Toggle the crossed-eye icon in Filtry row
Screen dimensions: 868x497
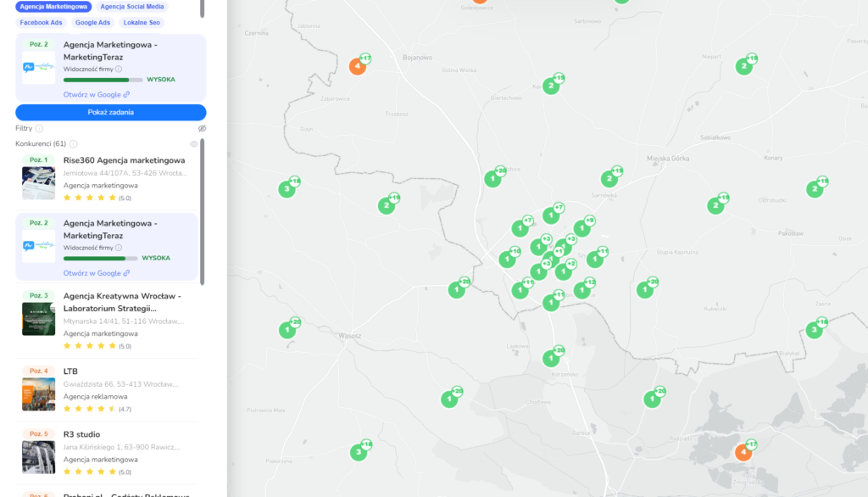point(202,129)
